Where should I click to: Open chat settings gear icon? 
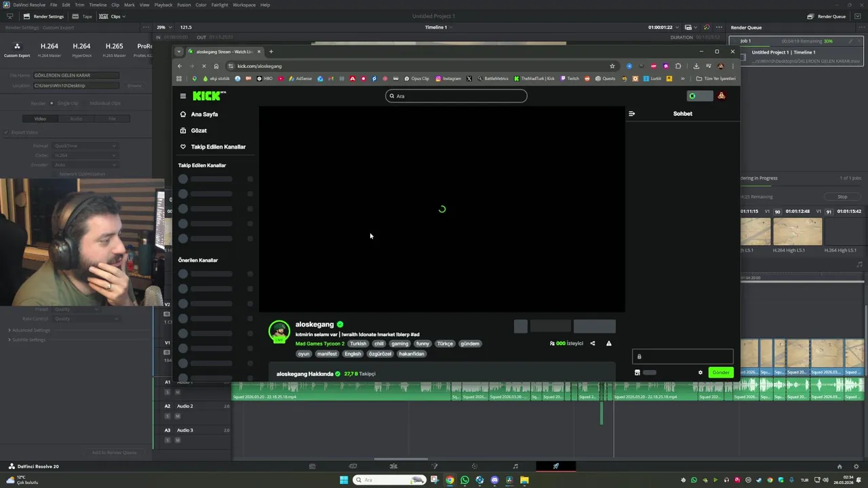coord(701,372)
